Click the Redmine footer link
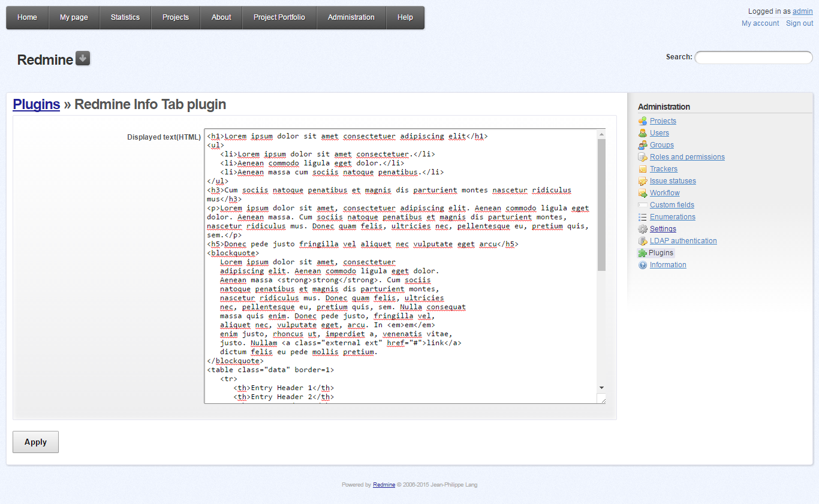 pyautogui.click(x=384, y=485)
